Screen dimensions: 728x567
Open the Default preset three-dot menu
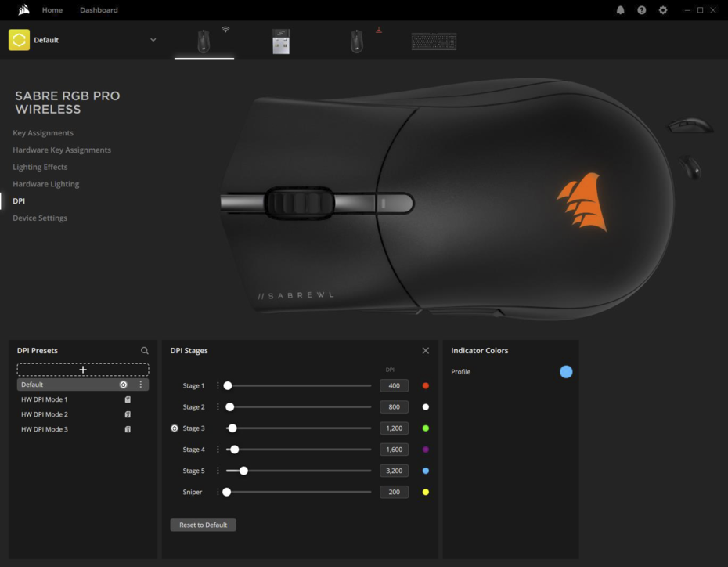click(141, 385)
